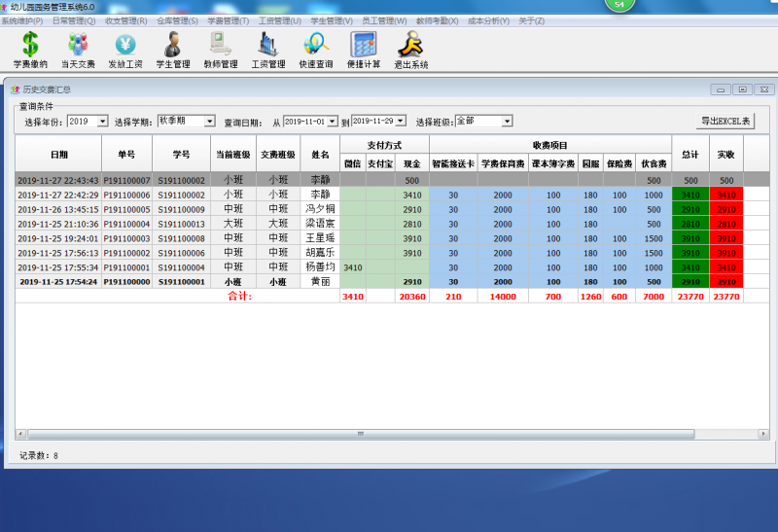Click the red 实收 2810 cell
The image size is (778, 532).
726,224
